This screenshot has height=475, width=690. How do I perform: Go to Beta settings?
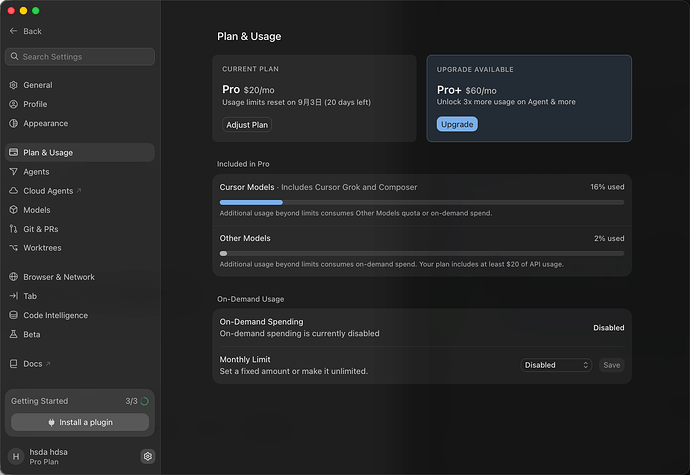pyautogui.click(x=80, y=334)
